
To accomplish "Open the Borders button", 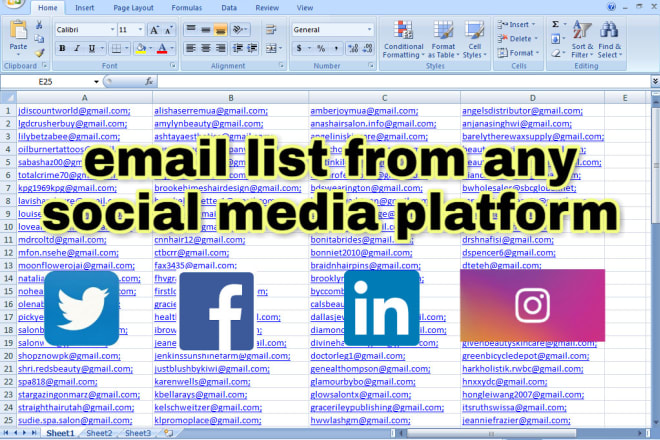I will (x=116, y=49).
